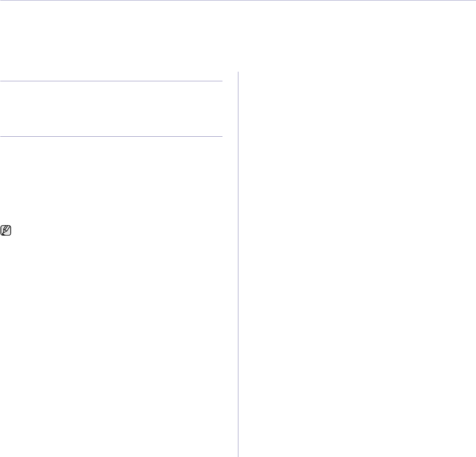Image resolution: width=476 pixels, height=457 pixels.
Task: Click the right end of the upper horizontal rule
Action: [x=221, y=81]
